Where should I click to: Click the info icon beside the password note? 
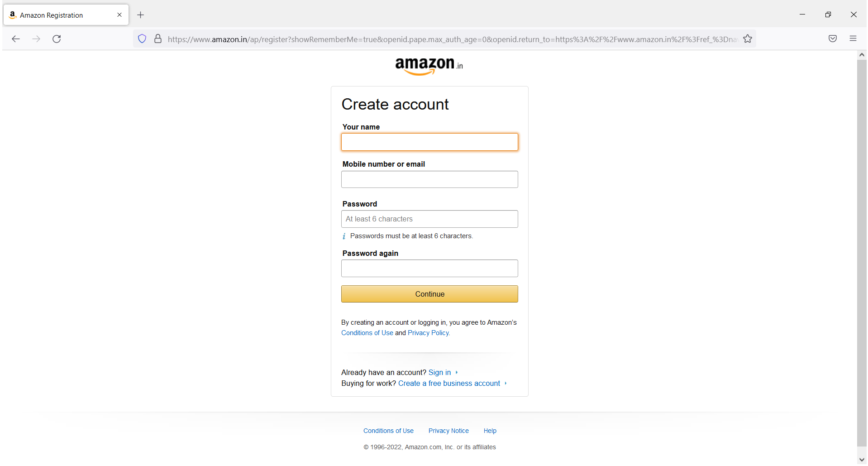343,236
